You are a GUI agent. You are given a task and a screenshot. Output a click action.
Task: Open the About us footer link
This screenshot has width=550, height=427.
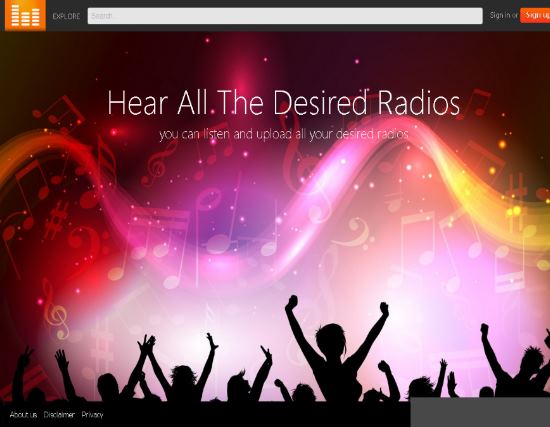(23, 415)
